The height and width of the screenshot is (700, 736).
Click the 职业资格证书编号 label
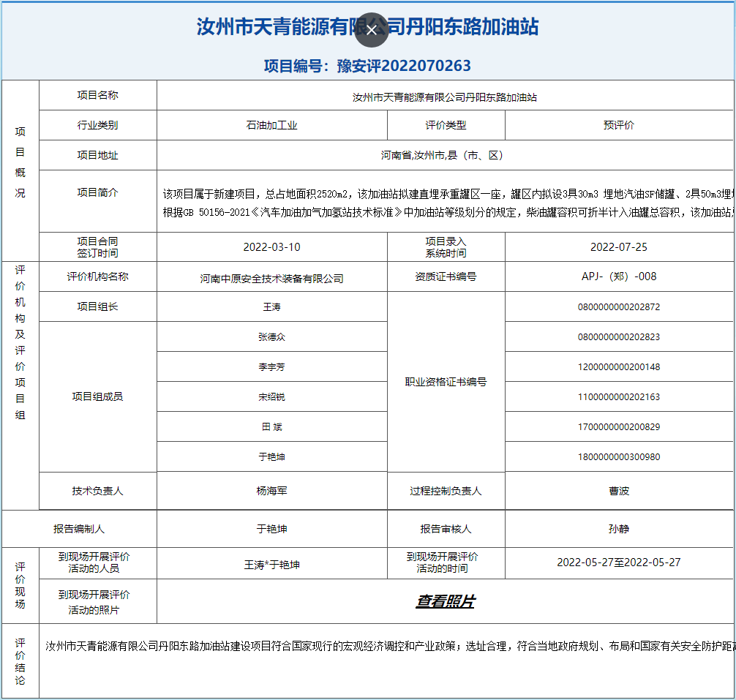click(446, 382)
